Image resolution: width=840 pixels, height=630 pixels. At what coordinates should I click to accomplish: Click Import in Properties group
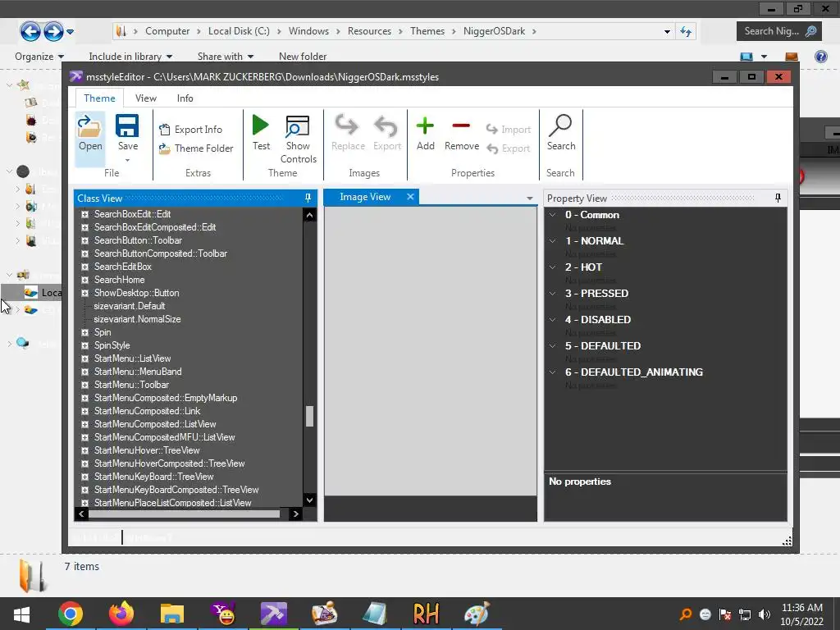(509, 130)
